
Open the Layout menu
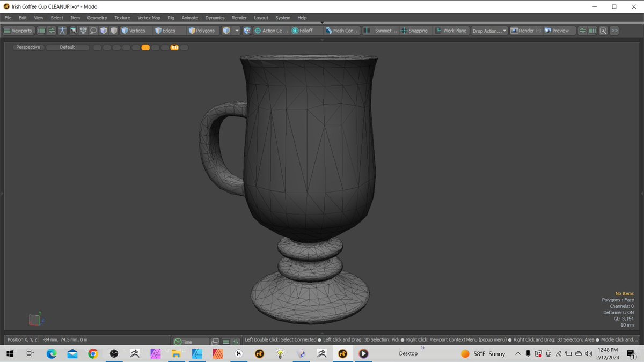point(261,18)
